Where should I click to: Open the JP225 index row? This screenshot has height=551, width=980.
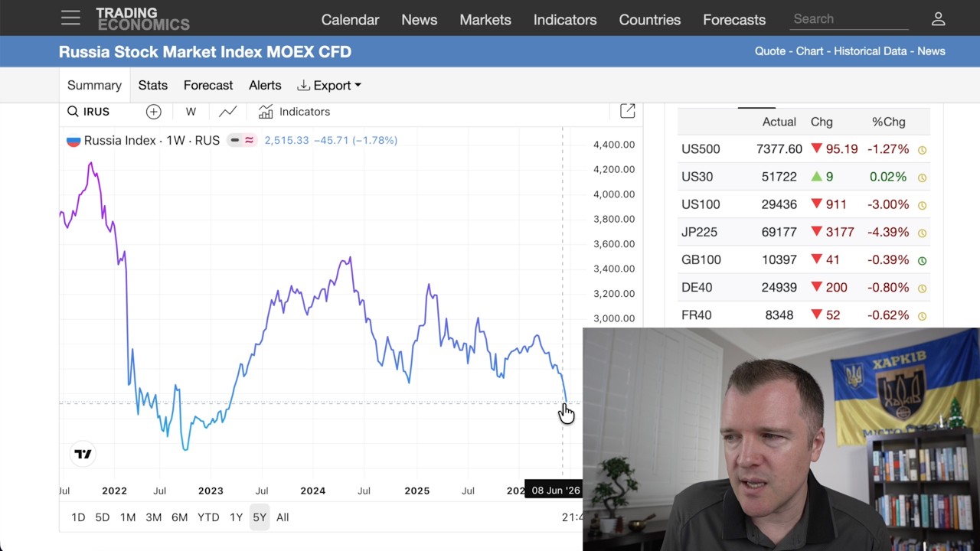[x=804, y=232]
